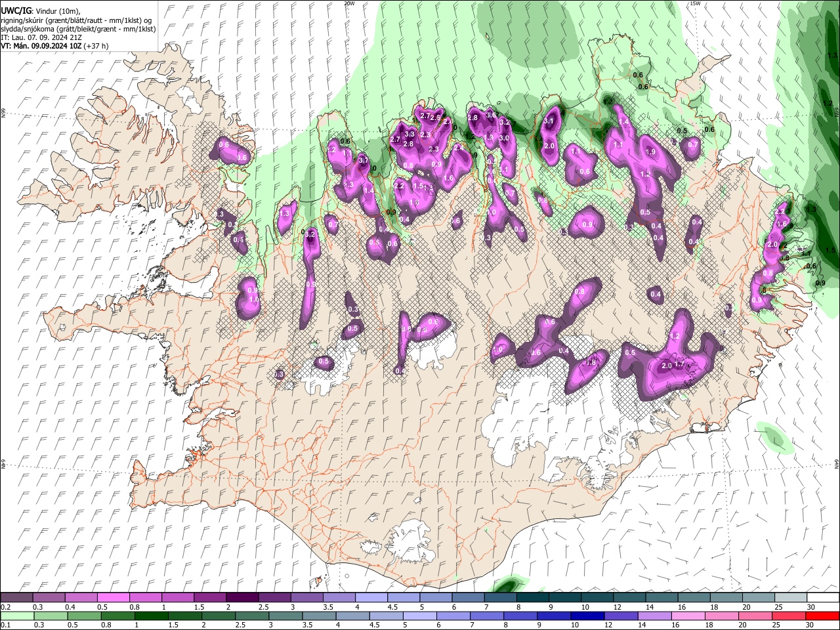Click the '(+37 h)' forecast offset text
840x630 pixels.
(x=96, y=46)
